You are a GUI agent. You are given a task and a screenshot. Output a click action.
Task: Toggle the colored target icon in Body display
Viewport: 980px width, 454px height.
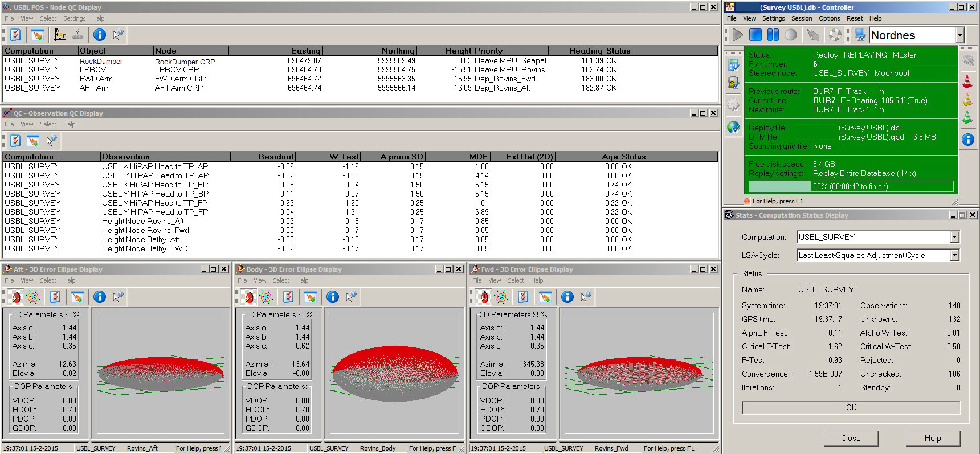(266, 297)
